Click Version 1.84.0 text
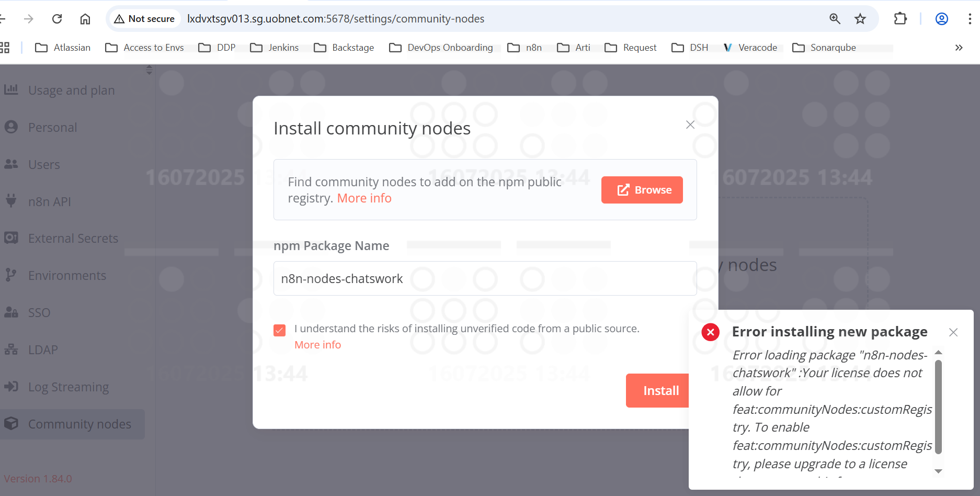This screenshot has height=496, width=980. (38, 479)
